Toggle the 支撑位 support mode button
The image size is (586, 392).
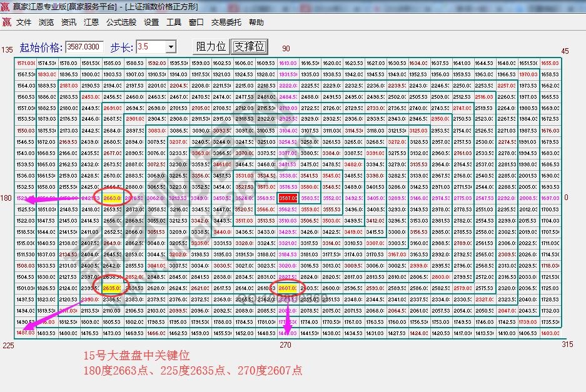pos(250,46)
